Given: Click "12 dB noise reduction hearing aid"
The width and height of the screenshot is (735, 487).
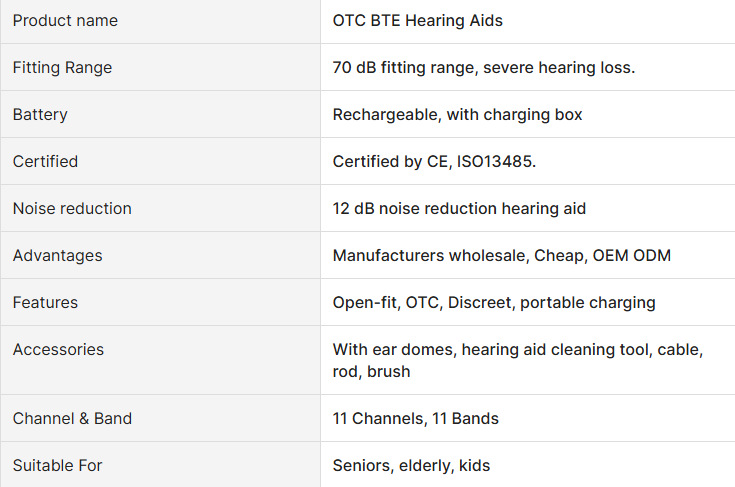Looking at the screenshot, I should click(x=459, y=209).
